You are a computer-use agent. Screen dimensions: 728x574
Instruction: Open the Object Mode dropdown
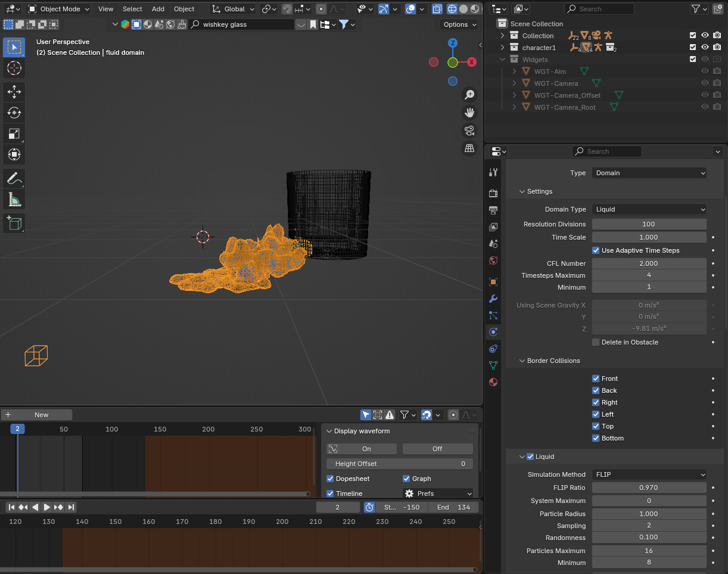58,9
